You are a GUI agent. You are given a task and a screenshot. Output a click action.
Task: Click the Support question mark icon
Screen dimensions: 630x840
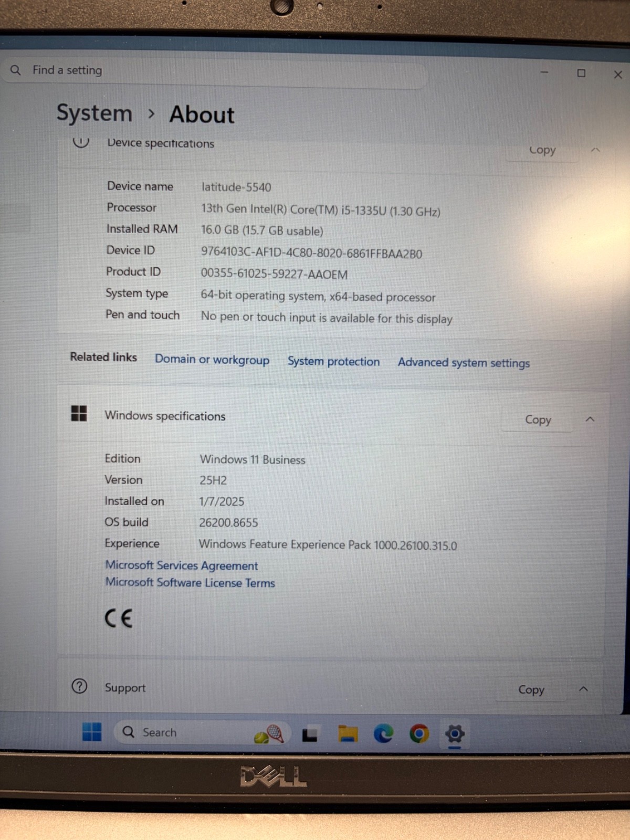pos(79,686)
